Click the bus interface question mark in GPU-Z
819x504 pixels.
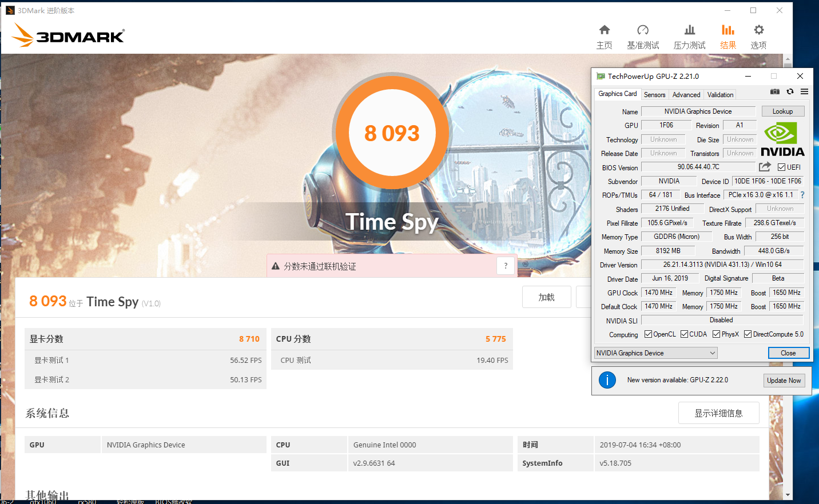[802, 195]
